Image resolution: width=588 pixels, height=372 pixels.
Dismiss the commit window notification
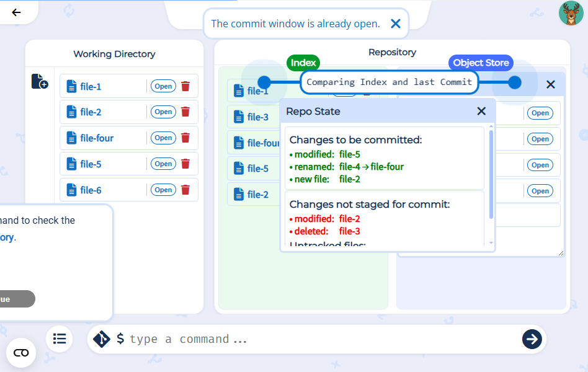[396, 24]
